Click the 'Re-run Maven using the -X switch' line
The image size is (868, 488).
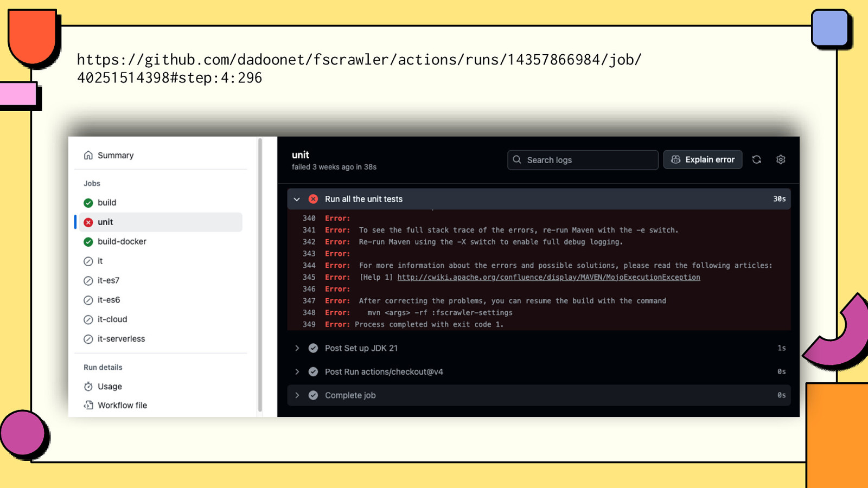pyautogui.click(x=491, y=242)
